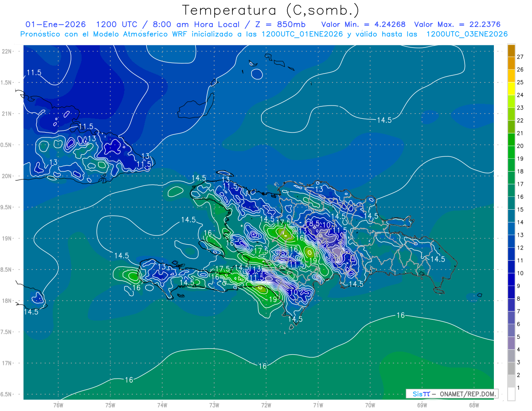Click the '22N' latitude label
The height and width of the screenshot is (411, 532).
pos(8,51)
